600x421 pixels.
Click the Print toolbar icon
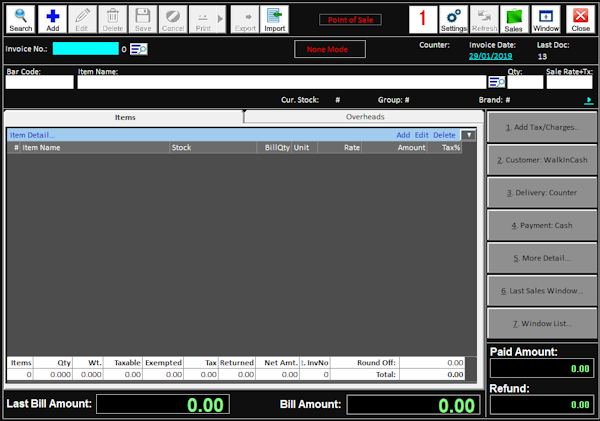[x=203, y=20]
